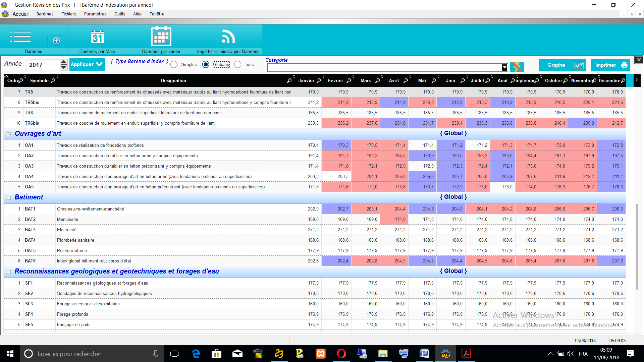This screenshot has width=644, height=362.
Task: Select the Tous radio button
Action: pos(237,65)
